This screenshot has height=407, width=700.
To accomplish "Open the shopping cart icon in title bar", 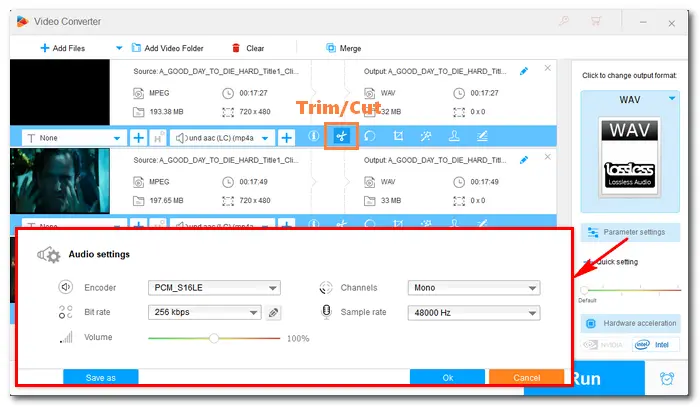I will 596,21.
